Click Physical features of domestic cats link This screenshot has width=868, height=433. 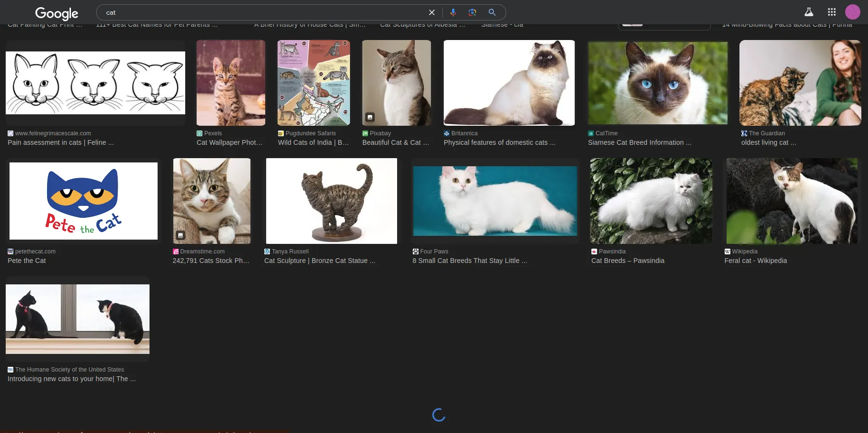[x=499, y=142]
